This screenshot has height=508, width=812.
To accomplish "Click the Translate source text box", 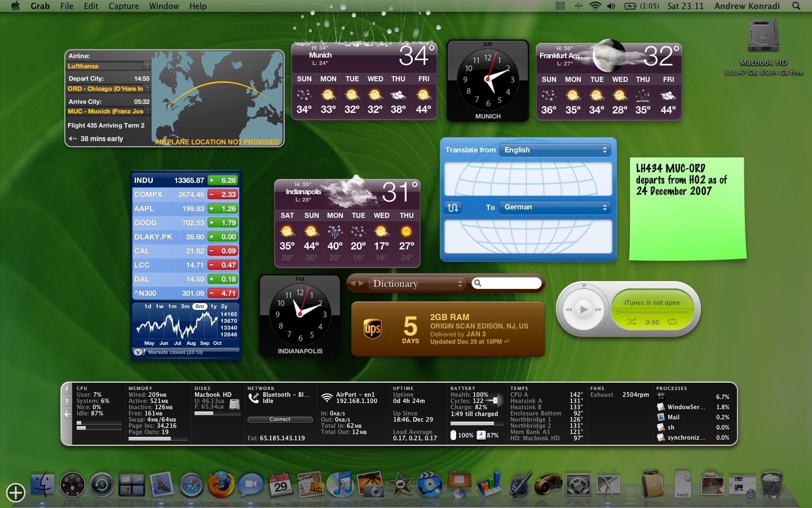I will tap(528, 179).
